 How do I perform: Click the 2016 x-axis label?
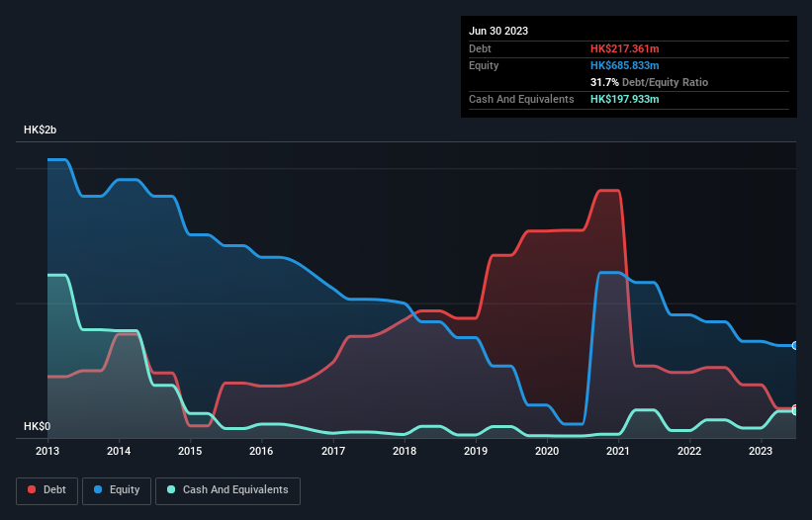261,451
